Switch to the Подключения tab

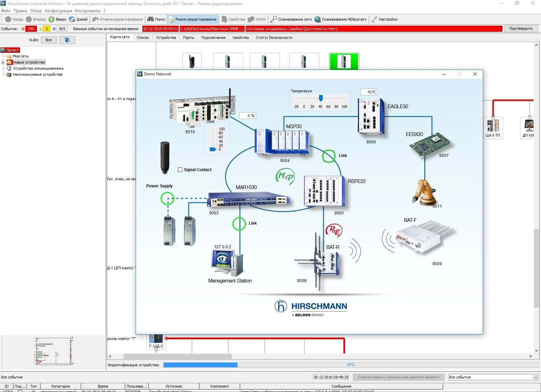(213, 38)
